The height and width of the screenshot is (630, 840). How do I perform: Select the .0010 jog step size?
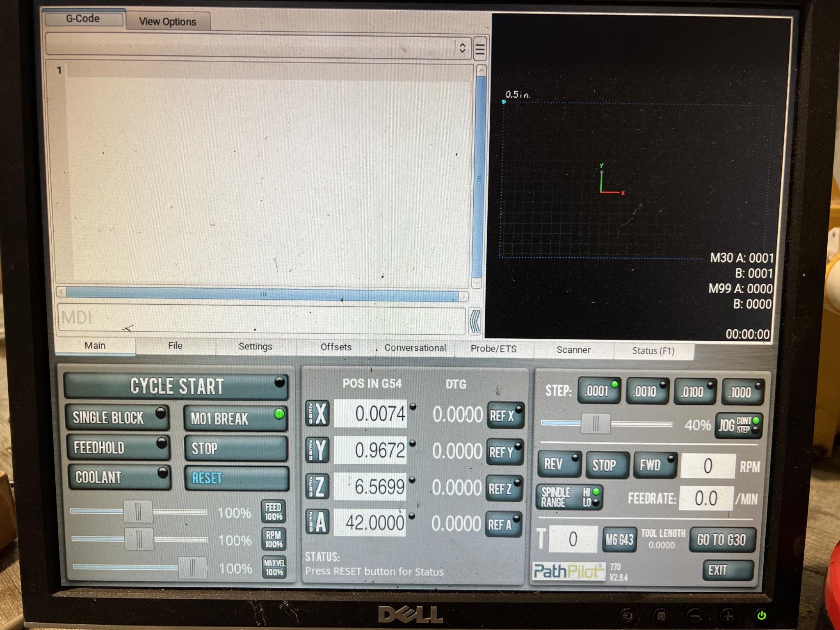pos(647,391)
